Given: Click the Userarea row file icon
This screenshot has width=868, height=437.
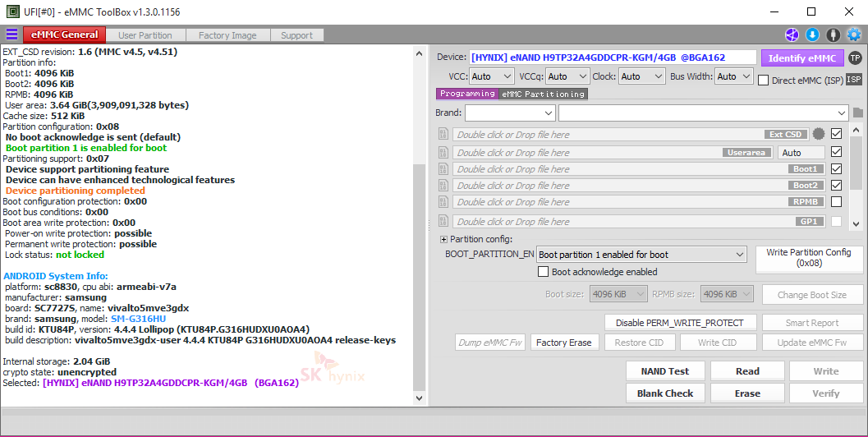Looking at the screenshot, I should 443,152.
